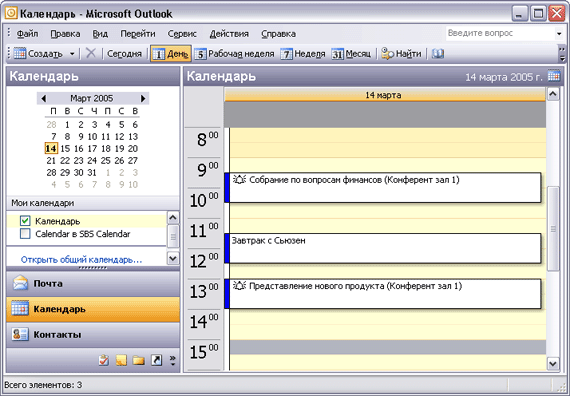The height and width of the screenshot is (396, 570).
Task: Select 9 in the March second week
Action: [80, 136]
